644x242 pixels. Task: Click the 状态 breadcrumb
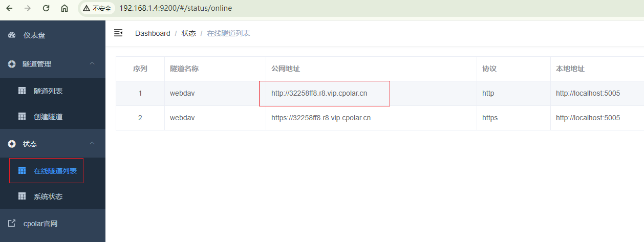(188, 33)
